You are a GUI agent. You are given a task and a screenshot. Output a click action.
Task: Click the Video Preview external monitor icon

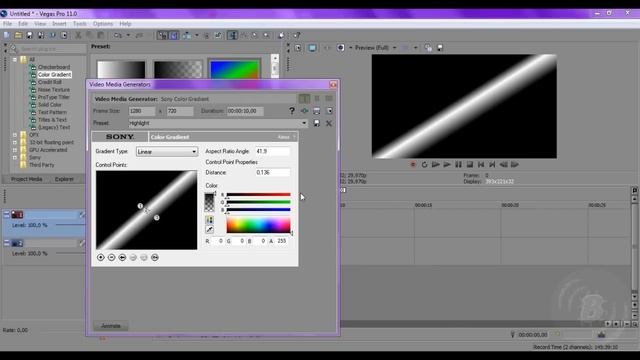(312, 48)
